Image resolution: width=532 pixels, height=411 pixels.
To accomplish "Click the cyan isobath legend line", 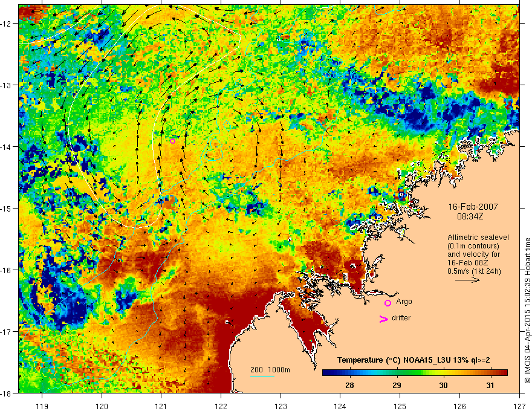I will point(262,376).
